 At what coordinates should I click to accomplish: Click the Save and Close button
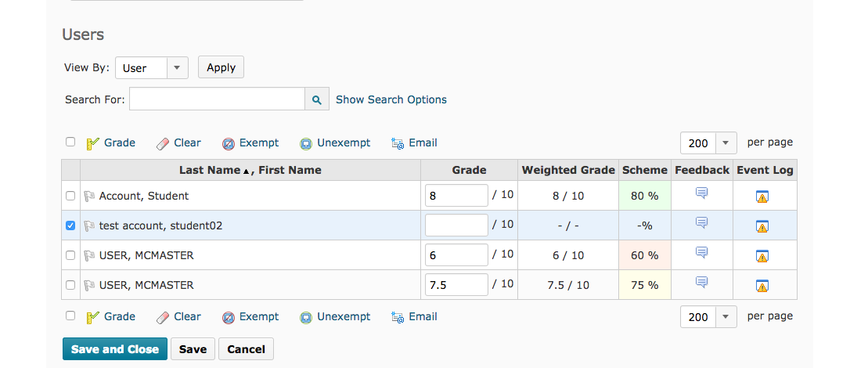click(x=115, y=349)
